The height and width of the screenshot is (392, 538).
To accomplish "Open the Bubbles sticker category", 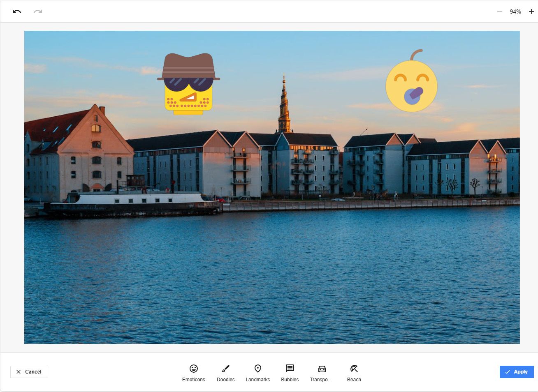I will point(290,373).
